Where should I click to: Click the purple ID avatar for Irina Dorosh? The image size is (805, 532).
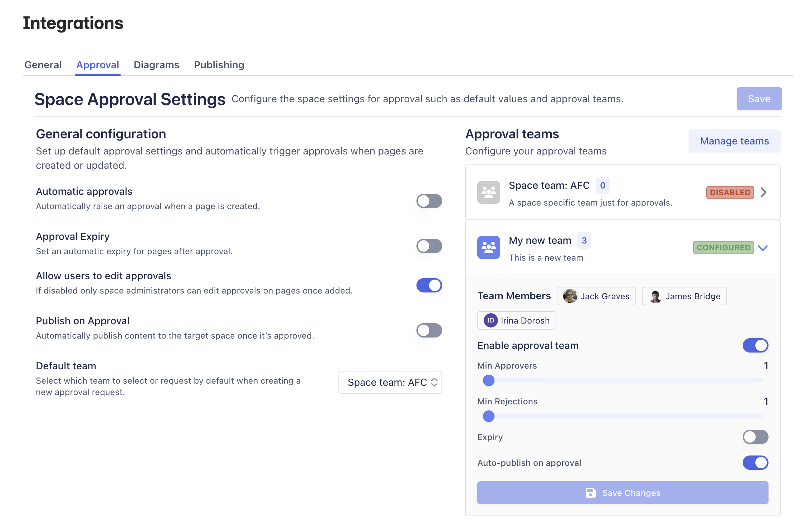tap(491, 320)
